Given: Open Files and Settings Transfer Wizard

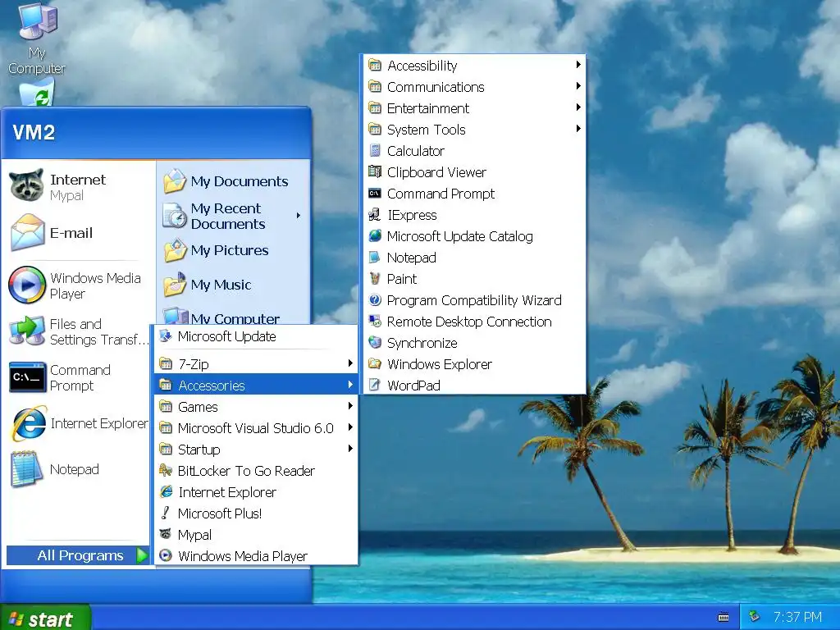Looking at the screenshot, I should 78,331.
